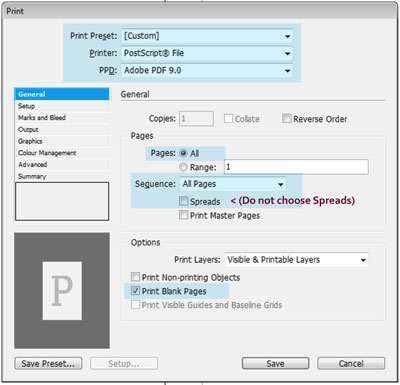Enable the Print Master Pages checkbox
Image resolution: width=400 pixels, height=385 pixels.
[x=183, y=215]
